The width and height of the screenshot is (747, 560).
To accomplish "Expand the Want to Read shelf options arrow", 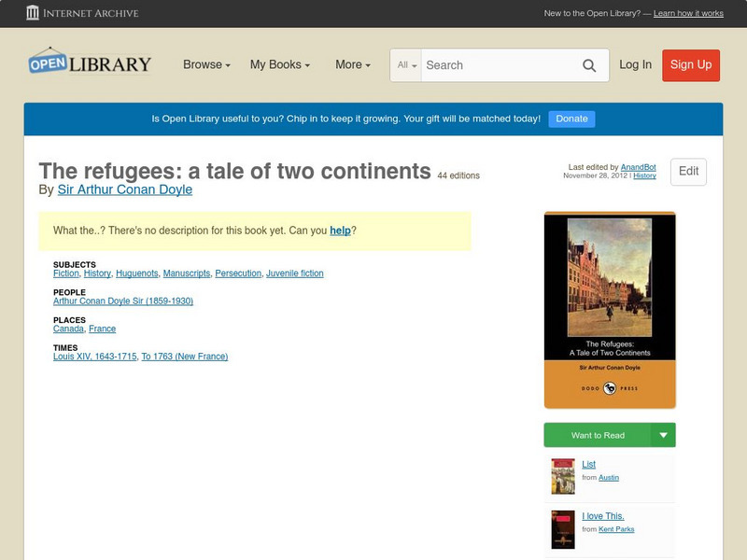I will coord(663,435).
